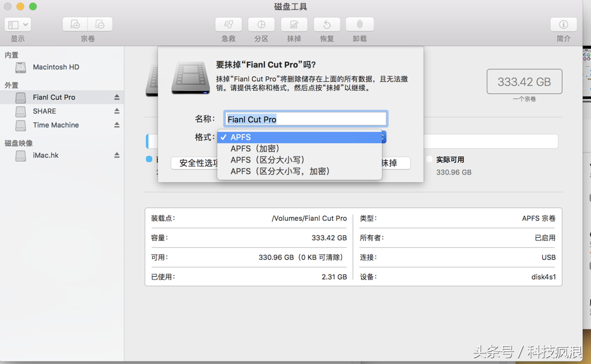Screen dimensions: 591x364
Task: Eject the SHARE disk
Action: 117,111
